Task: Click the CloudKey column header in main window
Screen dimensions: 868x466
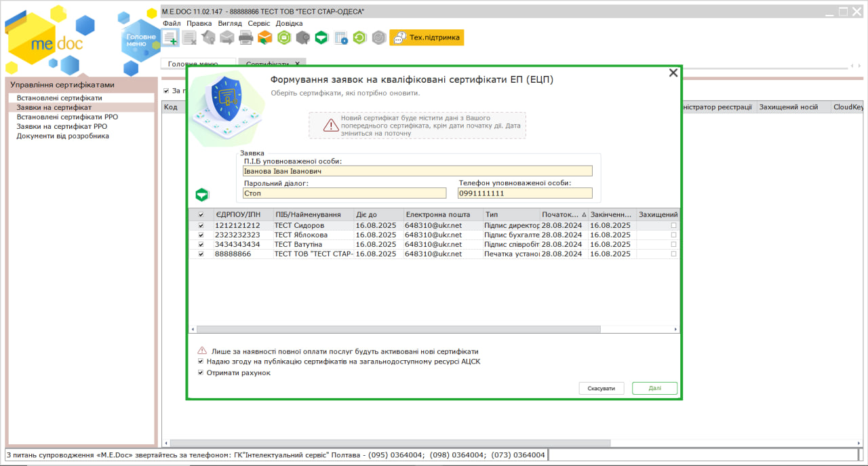Action: coord(848,107)
